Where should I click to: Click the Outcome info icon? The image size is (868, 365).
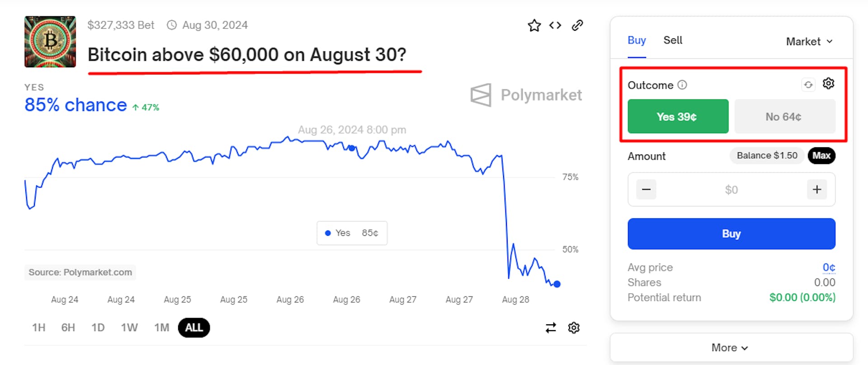click(683, 84)
